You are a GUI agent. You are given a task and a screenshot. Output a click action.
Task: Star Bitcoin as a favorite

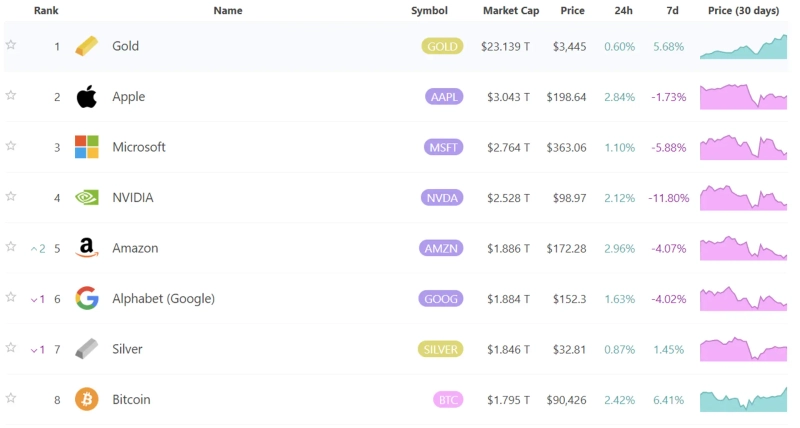11,398
